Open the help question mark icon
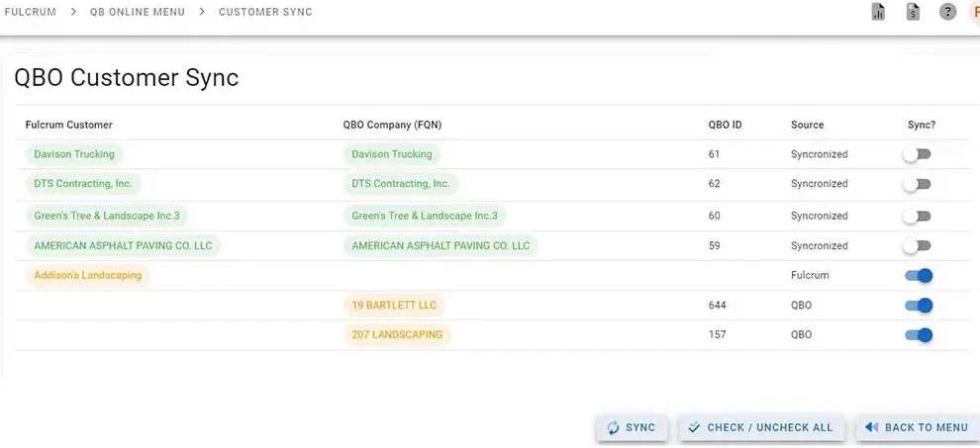This screenshot has height=448, width=980. tap(947, 12)
